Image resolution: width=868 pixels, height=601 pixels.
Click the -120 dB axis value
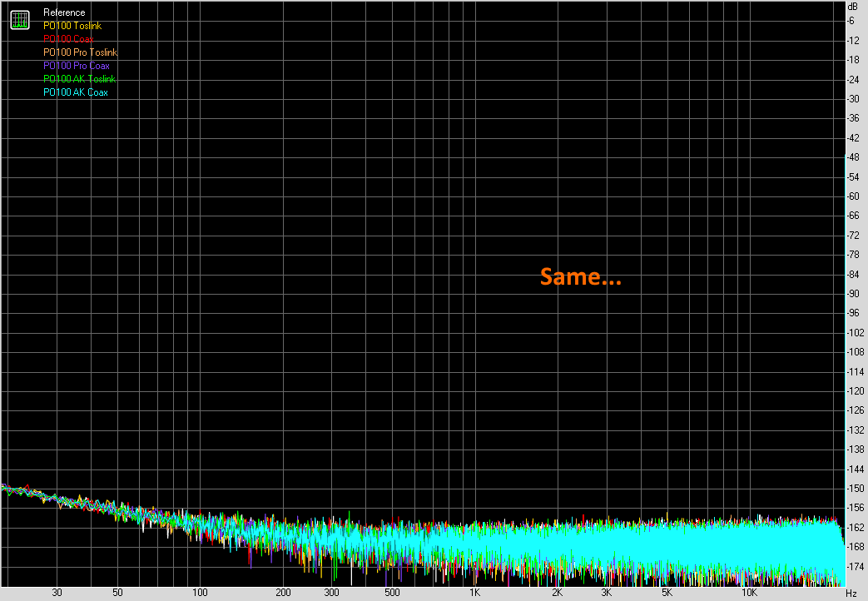coord(856,391)
